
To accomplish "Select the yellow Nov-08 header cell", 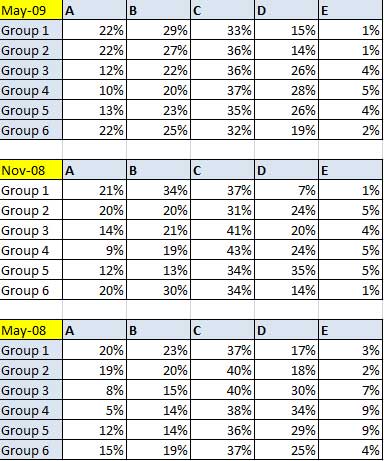I will tap(31, 170).
